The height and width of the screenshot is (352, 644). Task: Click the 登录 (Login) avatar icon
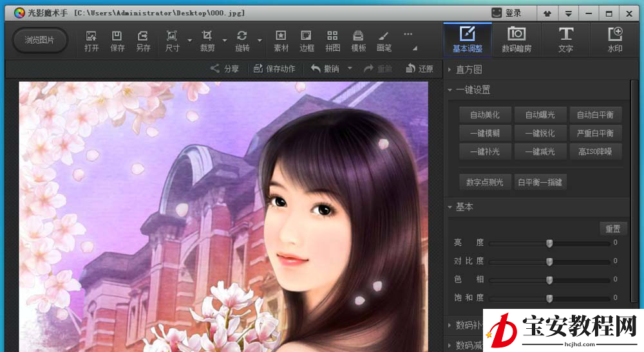point(497,13)
